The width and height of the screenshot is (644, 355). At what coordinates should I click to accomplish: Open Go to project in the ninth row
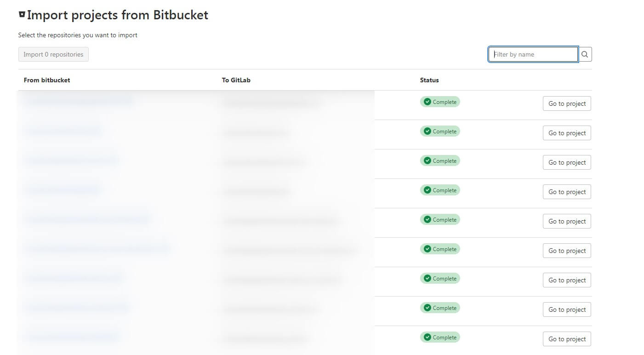pos(567,339)
